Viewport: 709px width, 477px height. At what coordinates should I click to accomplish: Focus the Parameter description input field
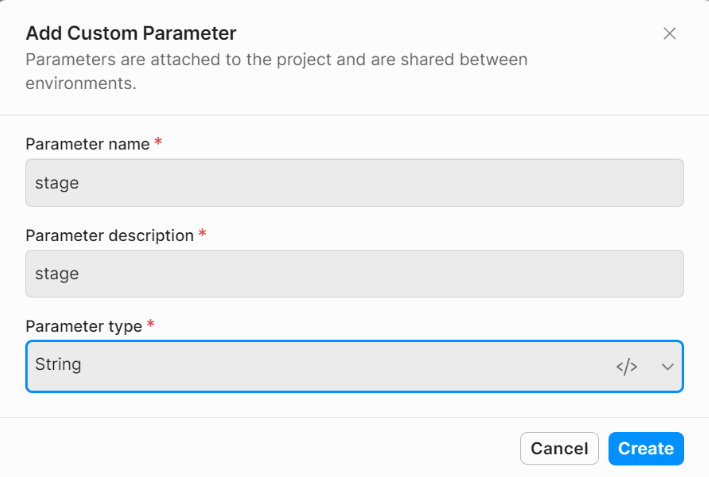354,274
